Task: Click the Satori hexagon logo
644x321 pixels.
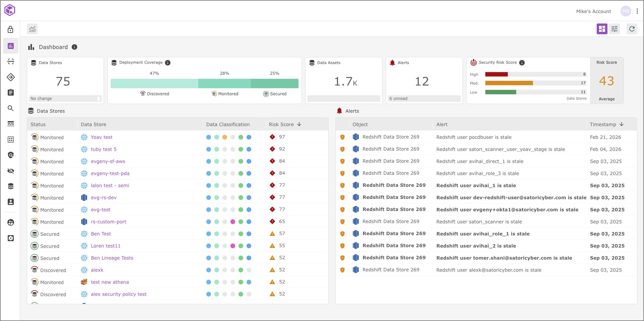Action: tap(10, 10)
